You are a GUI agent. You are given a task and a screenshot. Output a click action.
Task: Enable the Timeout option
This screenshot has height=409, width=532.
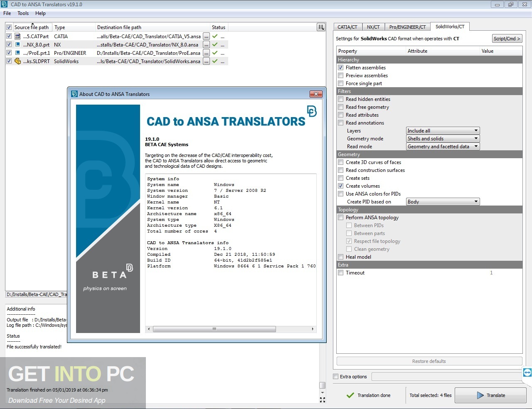(341, 273)
